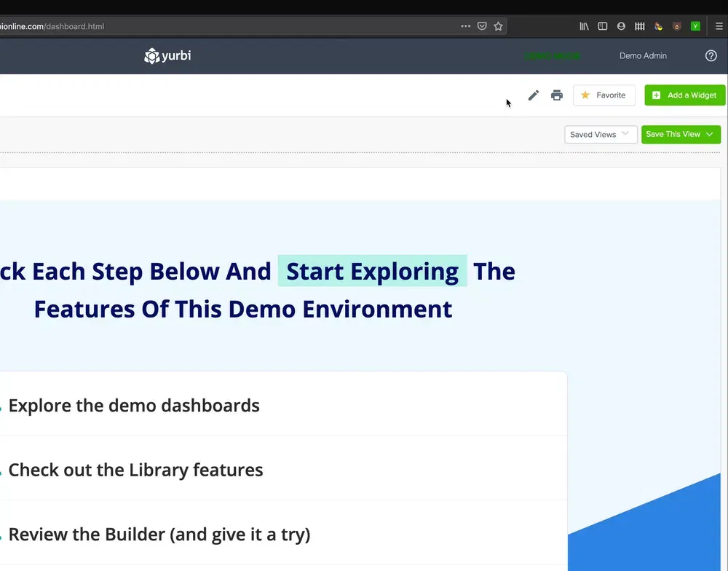Viewport: 728px width, 571px height.
Task: Open the Firefox hamburger menu
Action: coord(719,26)
